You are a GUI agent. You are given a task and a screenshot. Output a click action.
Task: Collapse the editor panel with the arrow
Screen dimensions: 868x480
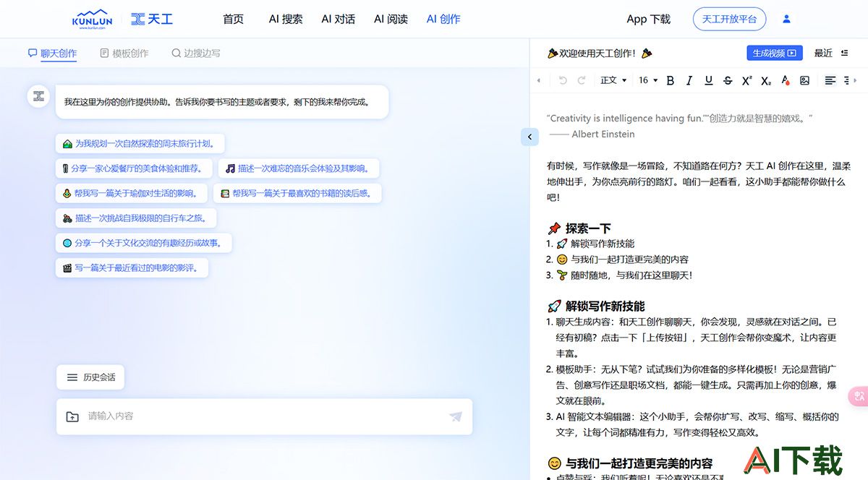pyautogui.click(x=529, y=137)
